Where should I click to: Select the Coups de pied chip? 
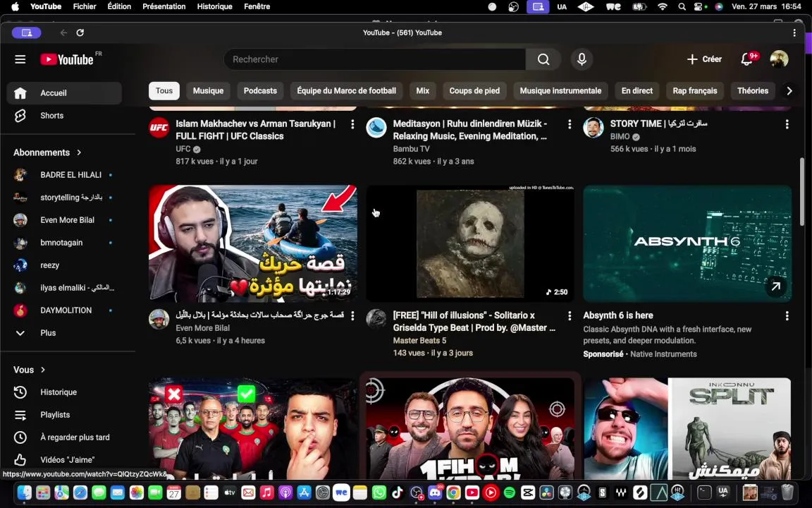[474, 91]
